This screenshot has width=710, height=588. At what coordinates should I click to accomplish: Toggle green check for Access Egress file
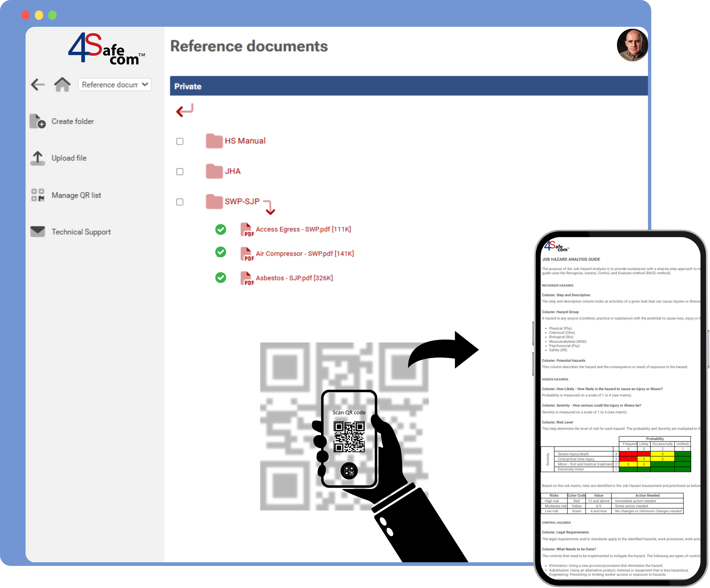tap(221, 230)
